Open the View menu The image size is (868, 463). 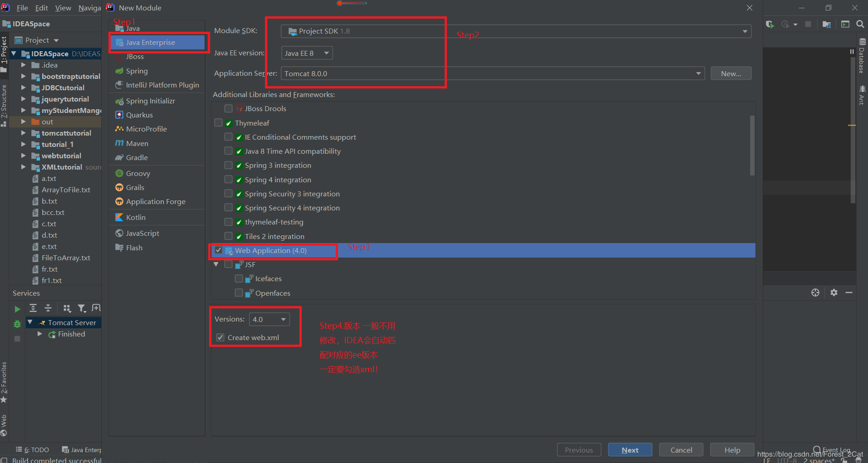pyautogui.click(x=63, y=8)
